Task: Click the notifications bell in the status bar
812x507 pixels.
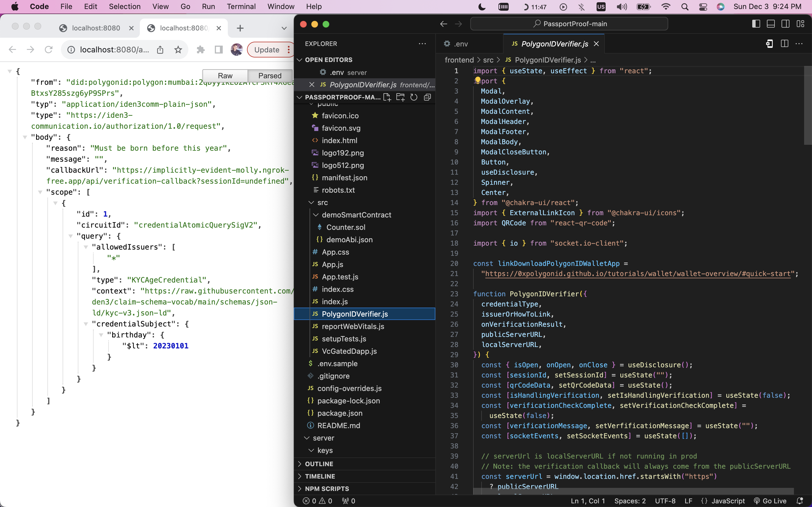Action: [800, 501]
